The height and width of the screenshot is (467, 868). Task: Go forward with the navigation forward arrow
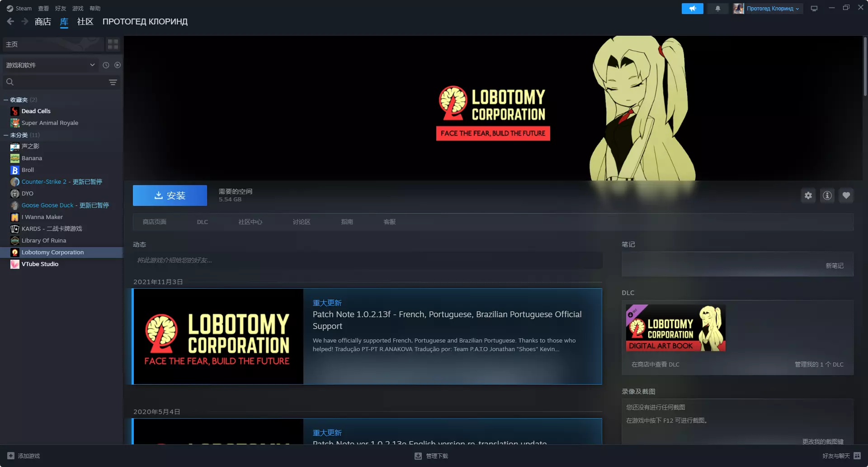[x=25, y=21]
